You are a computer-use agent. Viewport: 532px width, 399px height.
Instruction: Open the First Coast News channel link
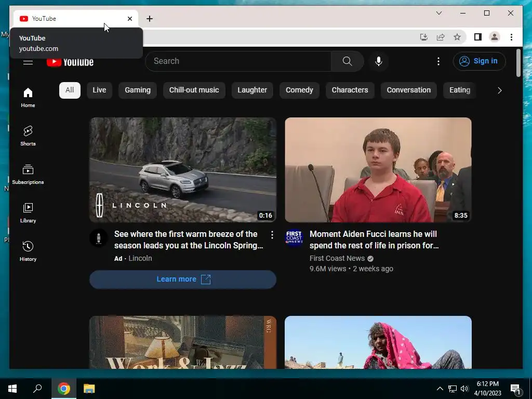tap(337, 258)
